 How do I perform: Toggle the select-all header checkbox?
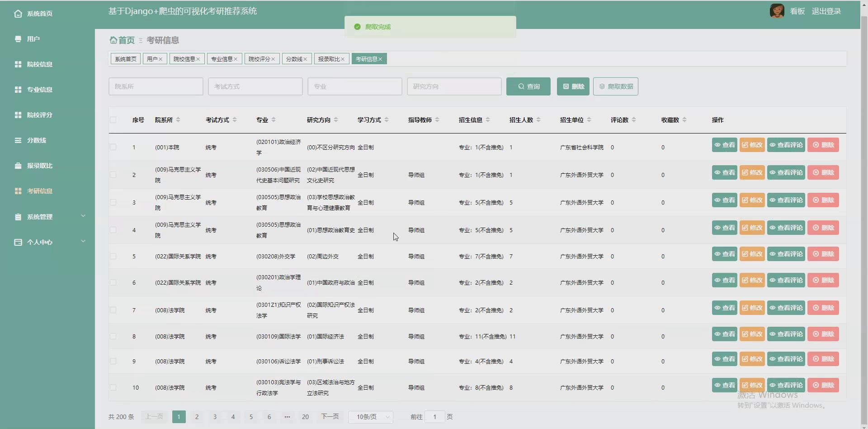113,120
